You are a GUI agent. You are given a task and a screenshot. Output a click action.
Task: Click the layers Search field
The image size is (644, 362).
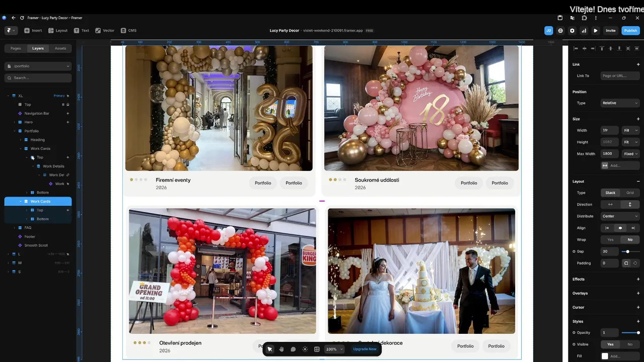tap(38, 78)
